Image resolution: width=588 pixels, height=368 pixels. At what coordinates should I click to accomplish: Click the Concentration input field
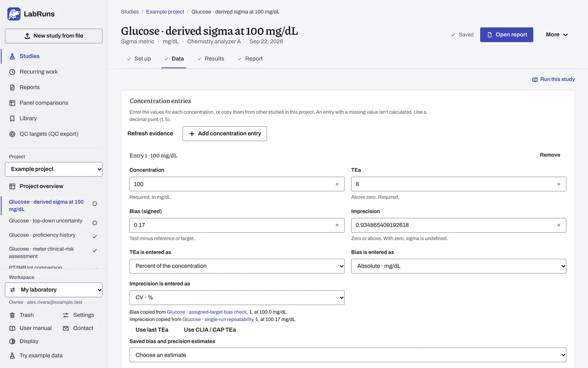tap(237, 184)
